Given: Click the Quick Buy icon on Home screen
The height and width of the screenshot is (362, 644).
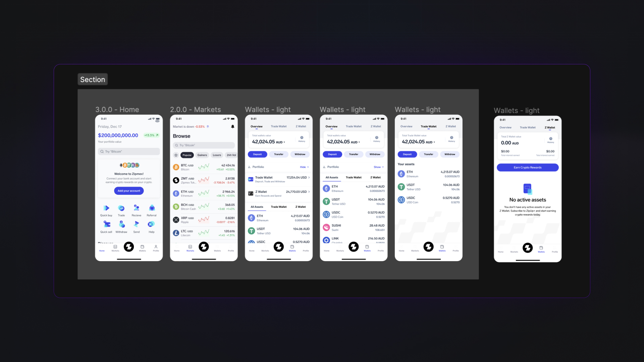Looking at the screenshot, I should [106, 208].
